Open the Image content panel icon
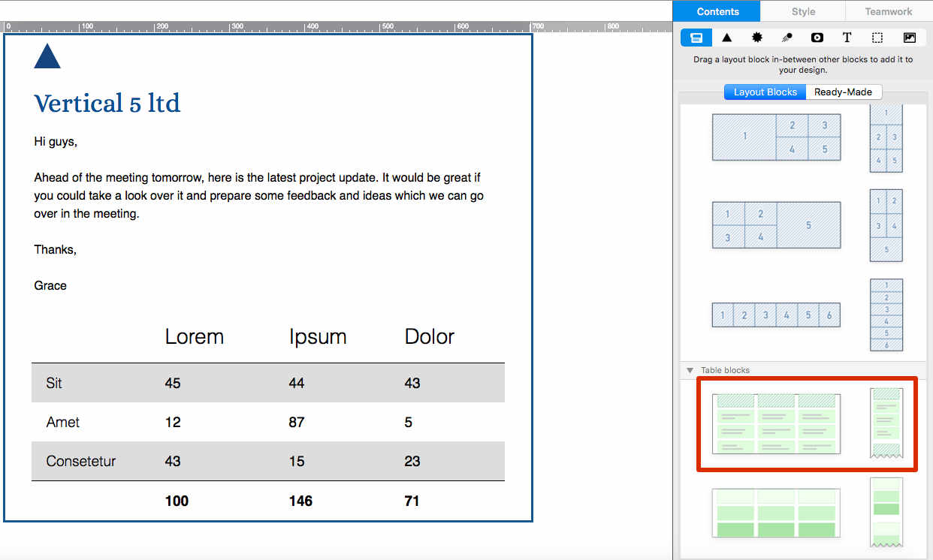Screen dimensions: 933x560 909,37
